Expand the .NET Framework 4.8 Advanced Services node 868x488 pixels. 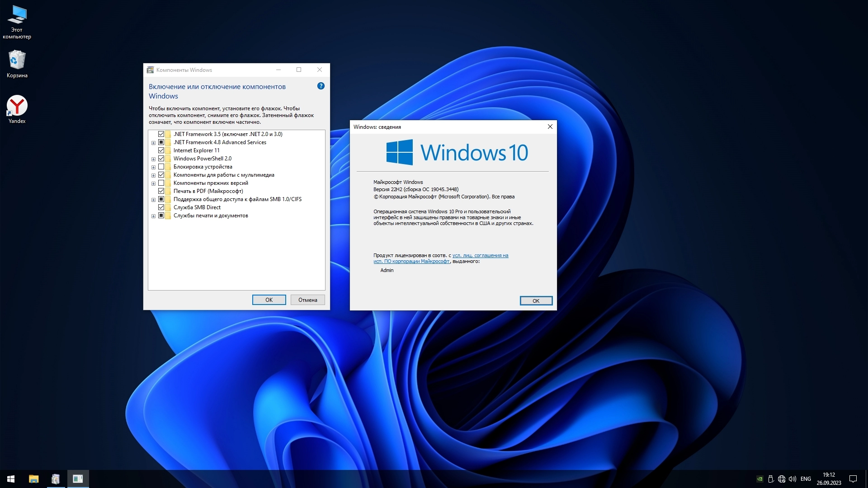click(x=153, y=143)
